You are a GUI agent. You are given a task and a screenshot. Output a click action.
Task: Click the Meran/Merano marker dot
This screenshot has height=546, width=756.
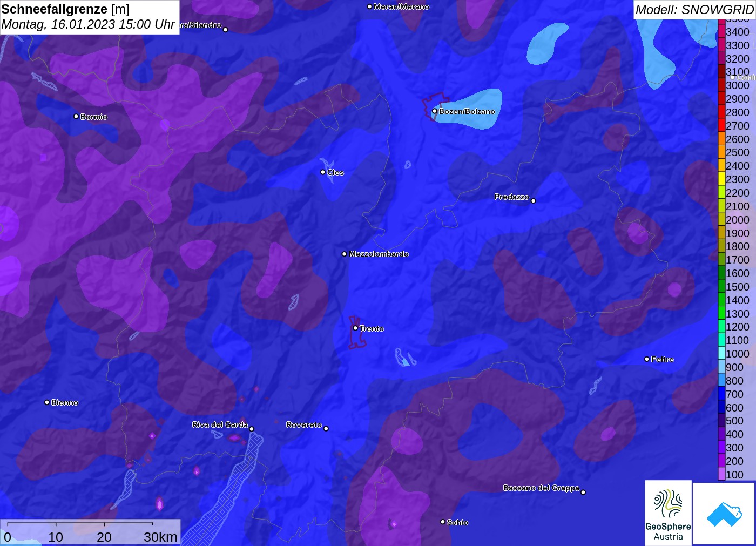[369, 6]
